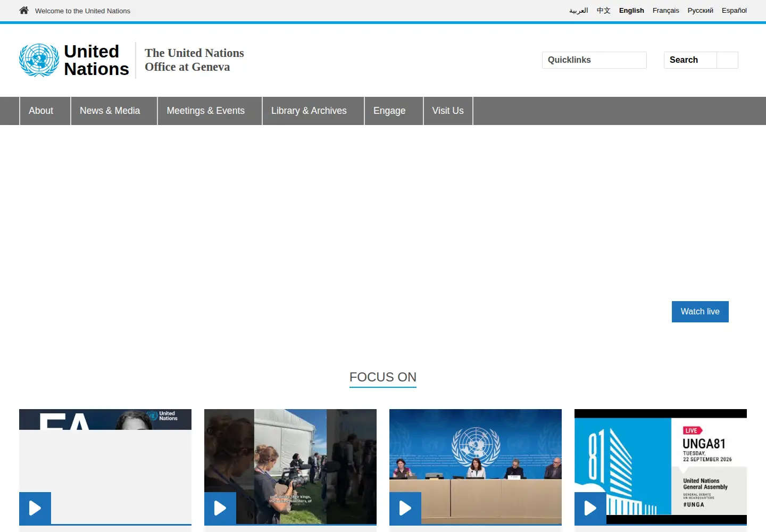
Task: Play the press conference panel video
Action: [405, 508]
